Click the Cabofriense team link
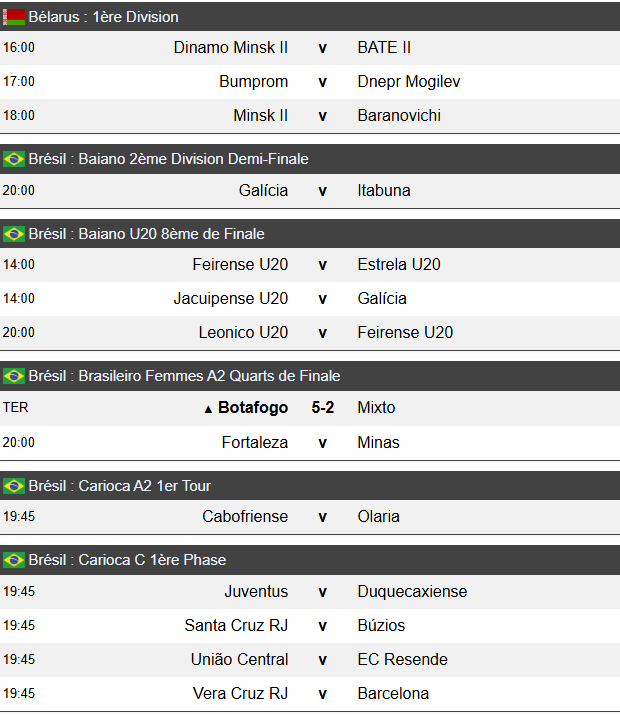 pos(245,516)
